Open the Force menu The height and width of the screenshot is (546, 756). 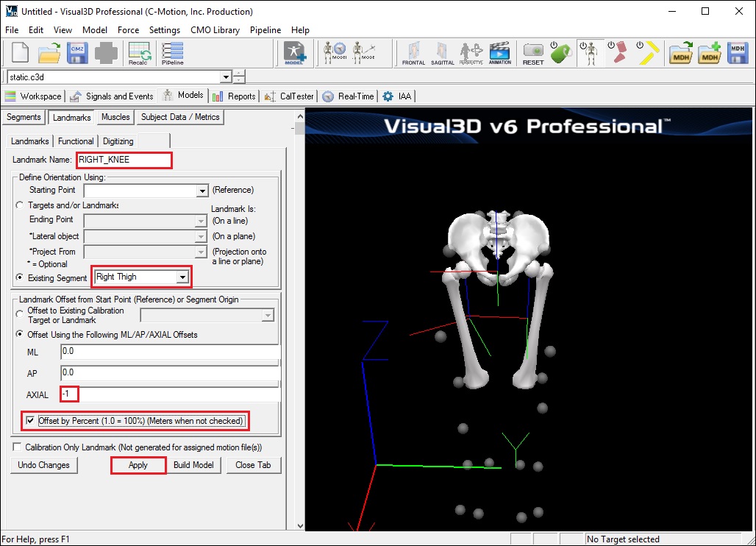128,30
